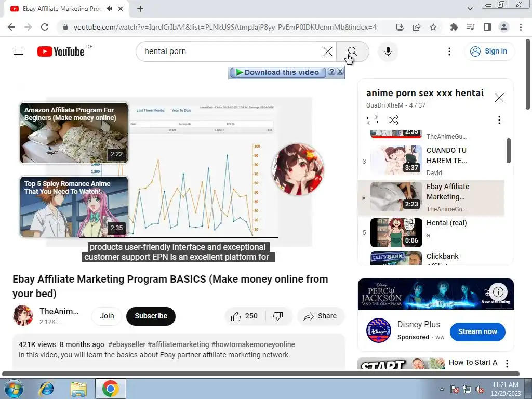This screenshot has width=532, height=399.
Task: Open help for download bar
Action: [331, 72]
